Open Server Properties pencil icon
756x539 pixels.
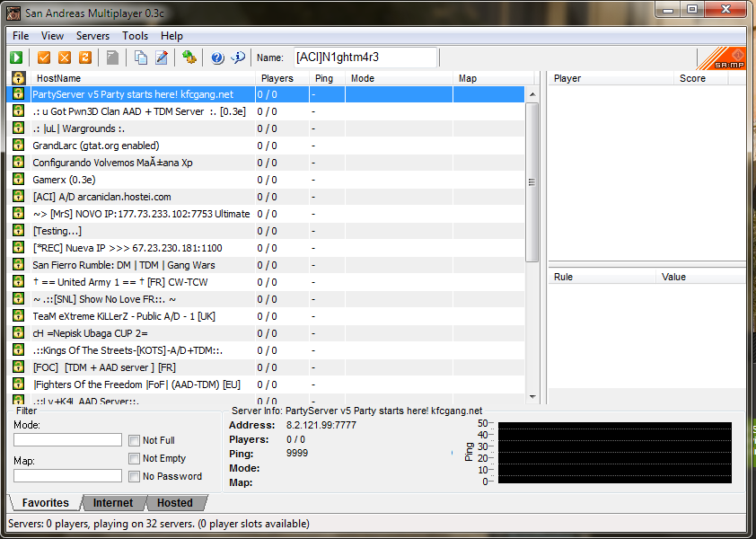[162, 57]
